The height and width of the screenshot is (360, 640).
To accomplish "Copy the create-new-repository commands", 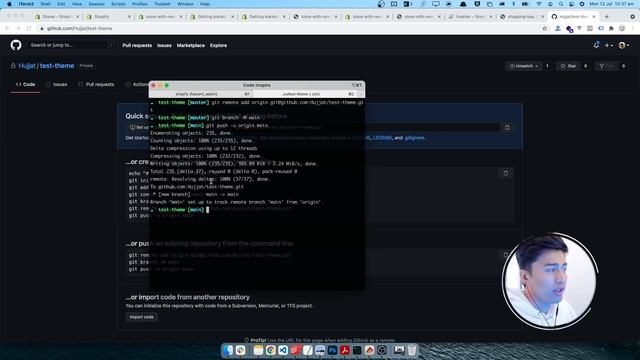I will (x=505, y=173).
